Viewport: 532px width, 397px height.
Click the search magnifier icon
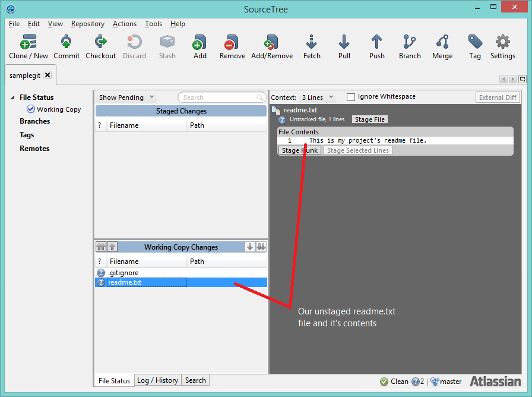260,97
